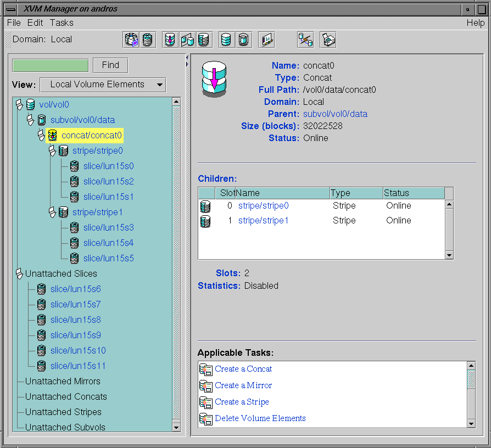Click the Volume toolbar icon
491x448 pixels.
(226, 40)
